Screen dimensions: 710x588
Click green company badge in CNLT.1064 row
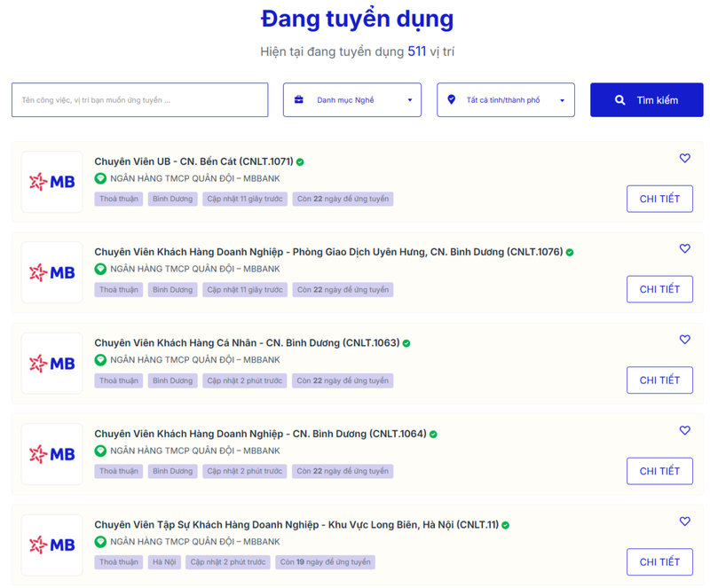[100, 451]
